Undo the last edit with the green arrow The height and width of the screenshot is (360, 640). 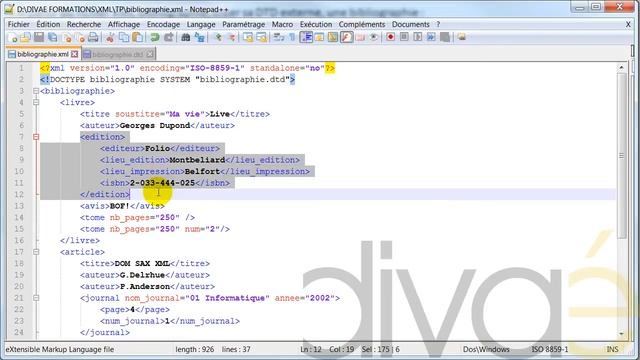(155, 38)
